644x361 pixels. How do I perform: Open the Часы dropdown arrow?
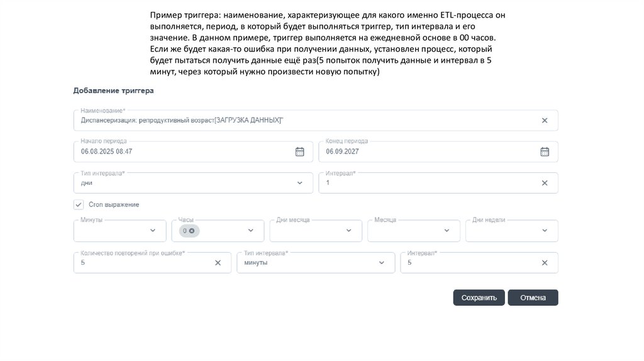(x=251, y=231)
